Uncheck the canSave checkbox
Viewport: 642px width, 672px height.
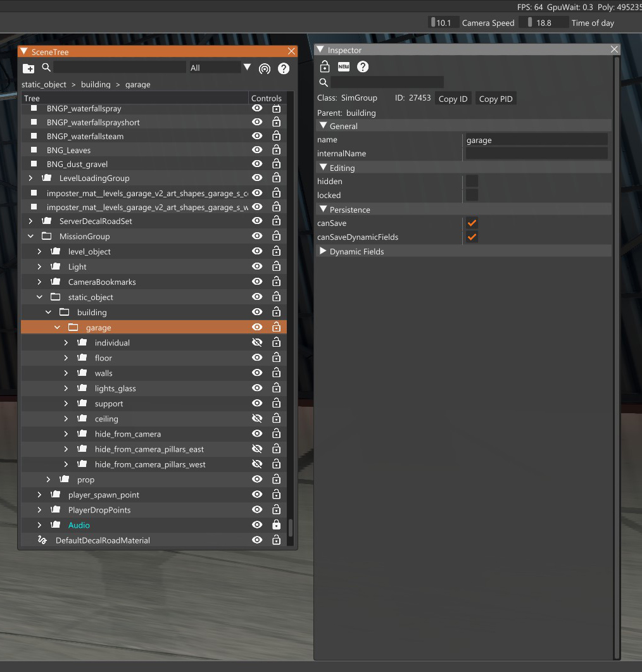(472, 223)
